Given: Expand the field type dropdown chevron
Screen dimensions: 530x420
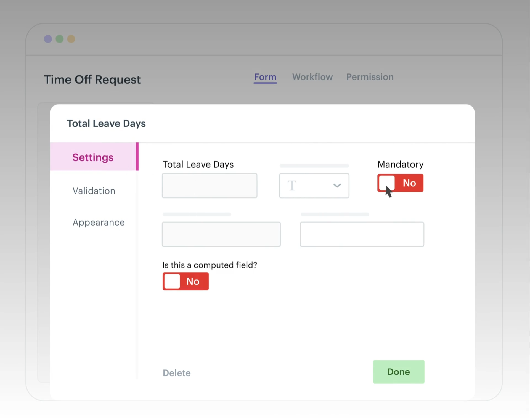Looking at the screenshot, I should coord(337,186).
